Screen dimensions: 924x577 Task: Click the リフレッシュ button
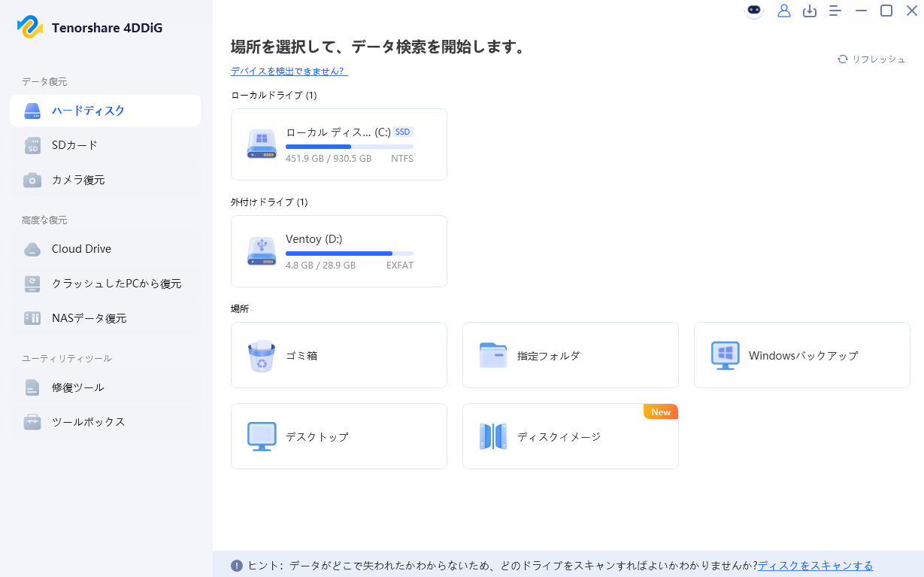click(x=871, y=59)
